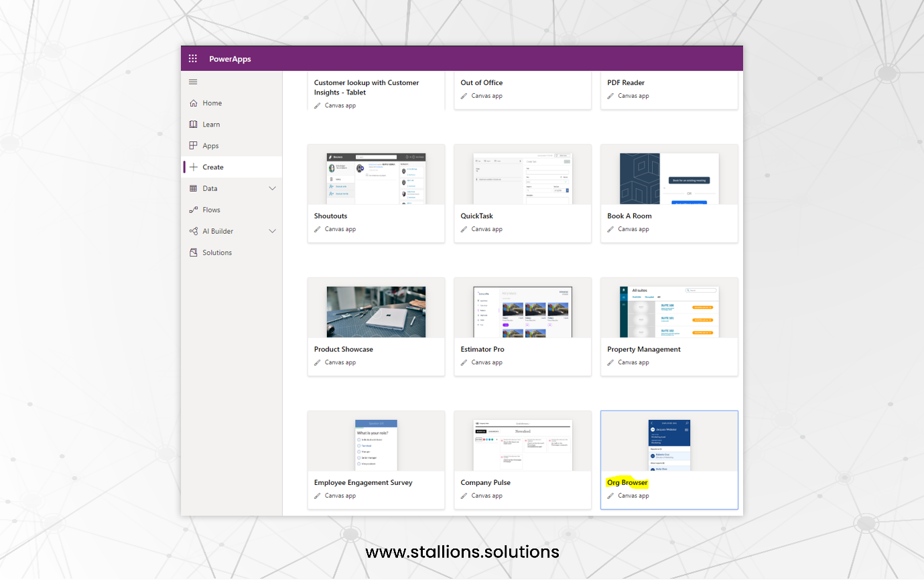Viewport: 924px width, 580px height.
Task: Click 'Out of Office' title text
Action: pos(482,83)
